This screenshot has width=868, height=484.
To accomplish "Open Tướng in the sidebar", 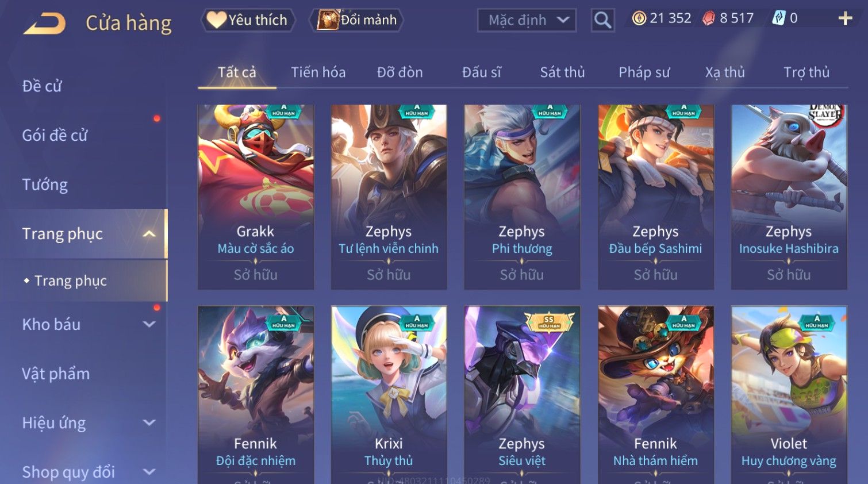I will point(45,185).
